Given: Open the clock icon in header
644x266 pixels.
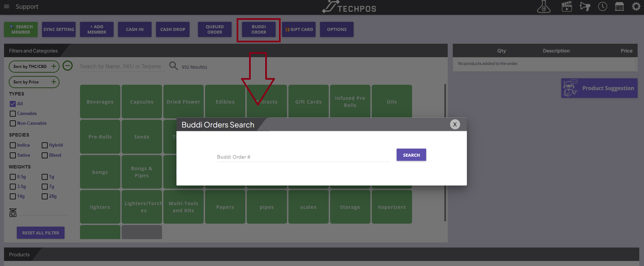Looking at the screenshot, I should [603, 6].
